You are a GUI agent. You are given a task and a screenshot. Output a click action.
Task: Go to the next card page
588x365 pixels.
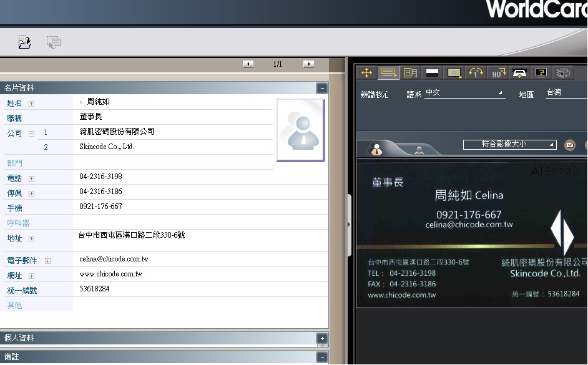click(308, 64)
